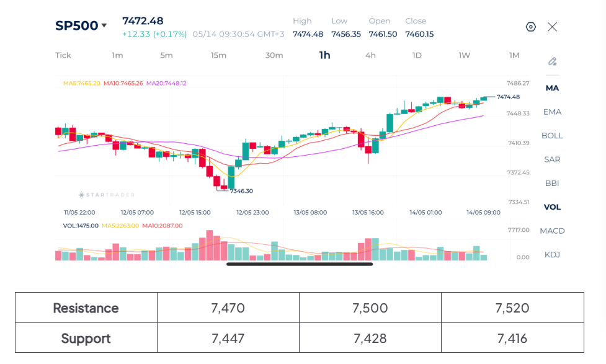This screenshot has width=606, height=364.
Task: Click the horizontal chart scrollbar handle
Action: tap(300, 264)
